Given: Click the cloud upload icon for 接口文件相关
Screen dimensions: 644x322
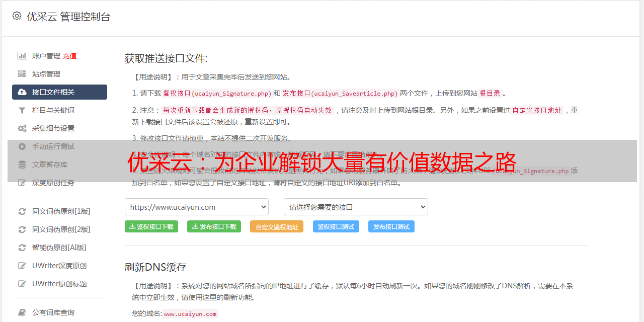Looking at the screenshot, I should (x=22, y=92).
